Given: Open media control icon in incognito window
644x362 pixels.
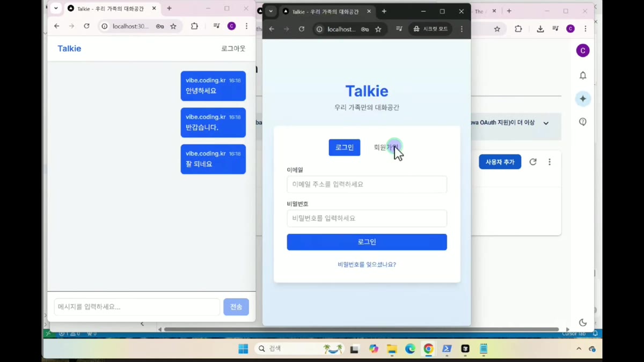Looking at the screenshot, I should pyautogui.click(x=399, y=29).
